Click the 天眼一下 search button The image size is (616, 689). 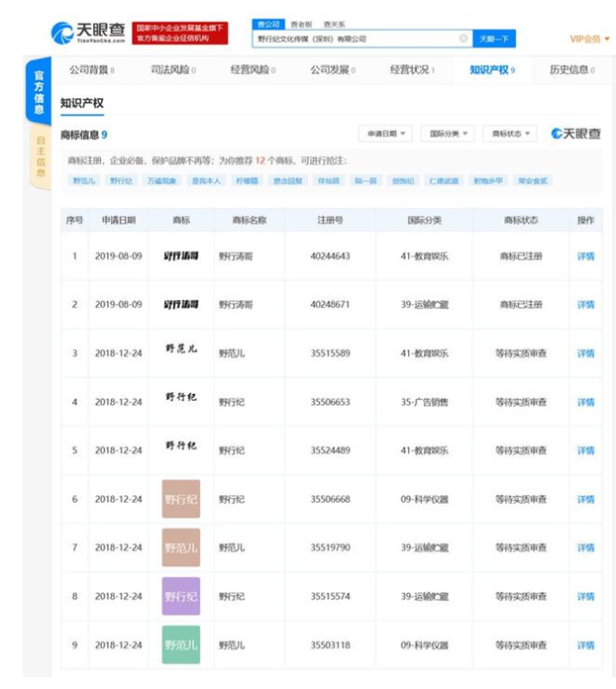494,39
